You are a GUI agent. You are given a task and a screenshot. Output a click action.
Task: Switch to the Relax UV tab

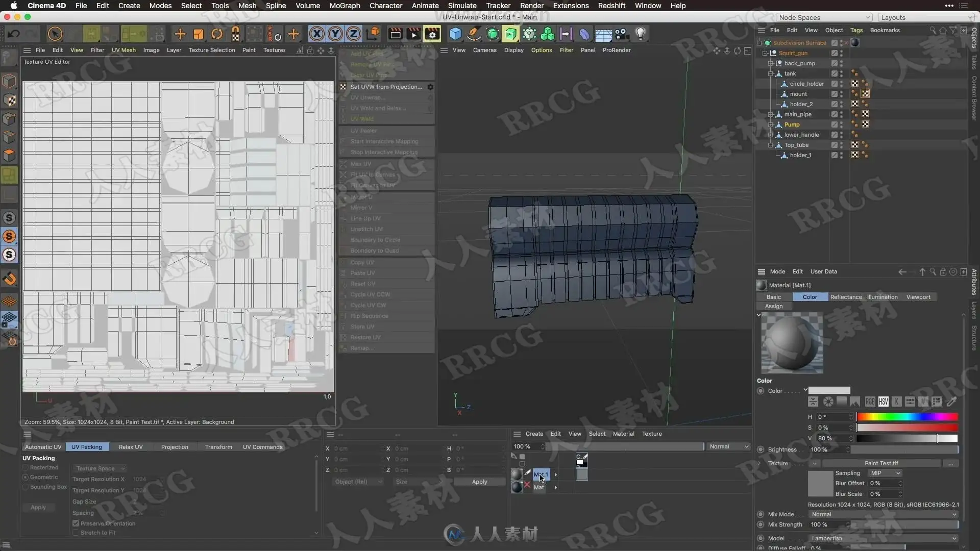pyautogui.click(x=131, y=447)
